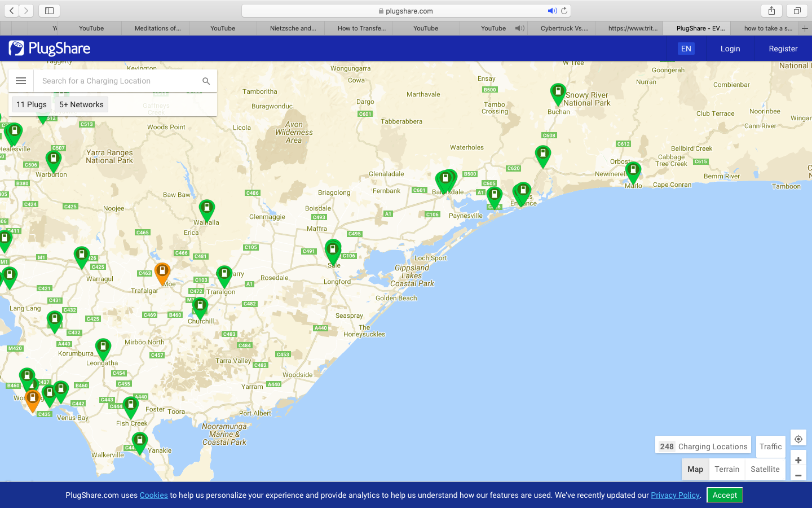Click the search magnifier icon
This screenshot has height=508, width=812.
(x=206, y=81)
